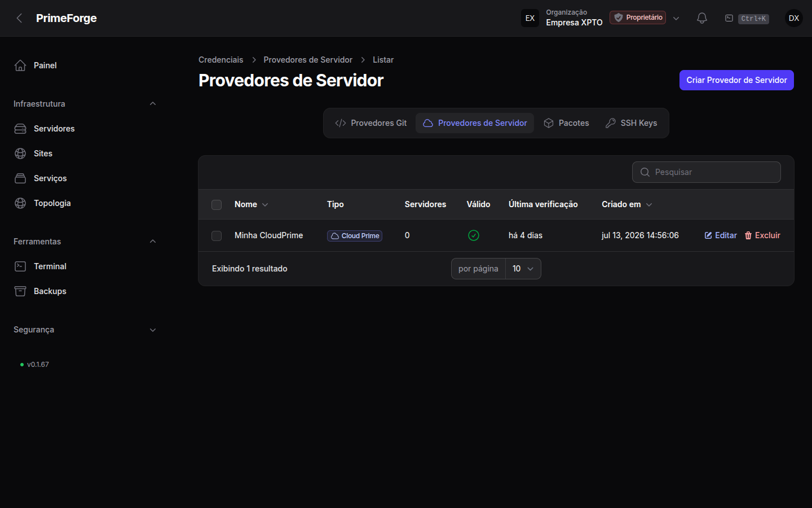The width and height of the screenshot is (812, 508).
Task: Click the SSH Keys key icon
Action: click(611, 123)
